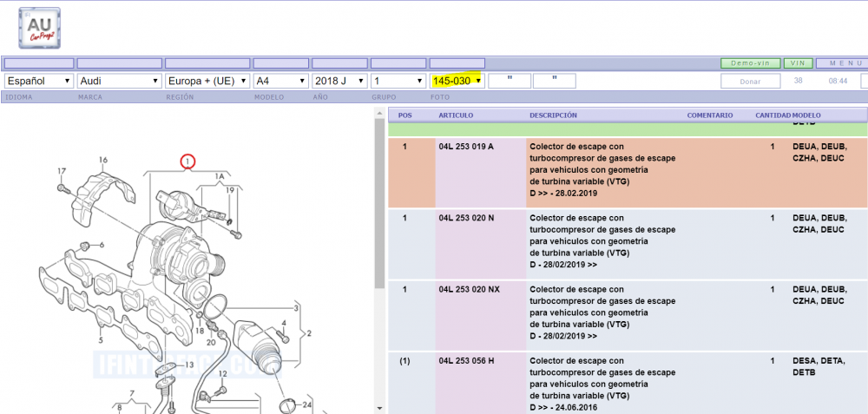The image size is (868, 414).
Task: Click diagram callout number 17
Action: (62, 170)
